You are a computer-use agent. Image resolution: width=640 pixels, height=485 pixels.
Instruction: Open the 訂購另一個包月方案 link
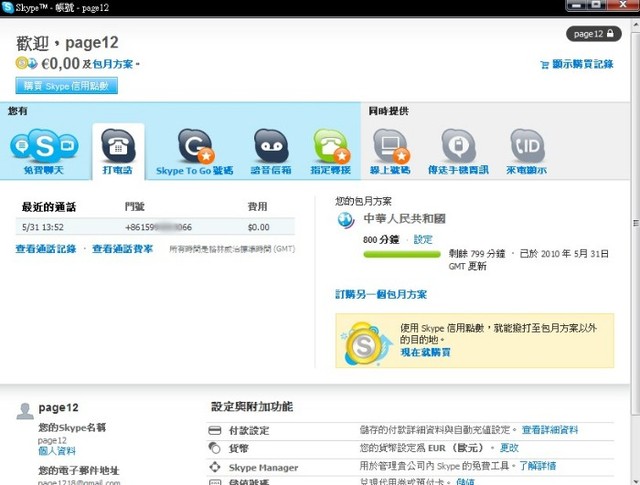381,294
